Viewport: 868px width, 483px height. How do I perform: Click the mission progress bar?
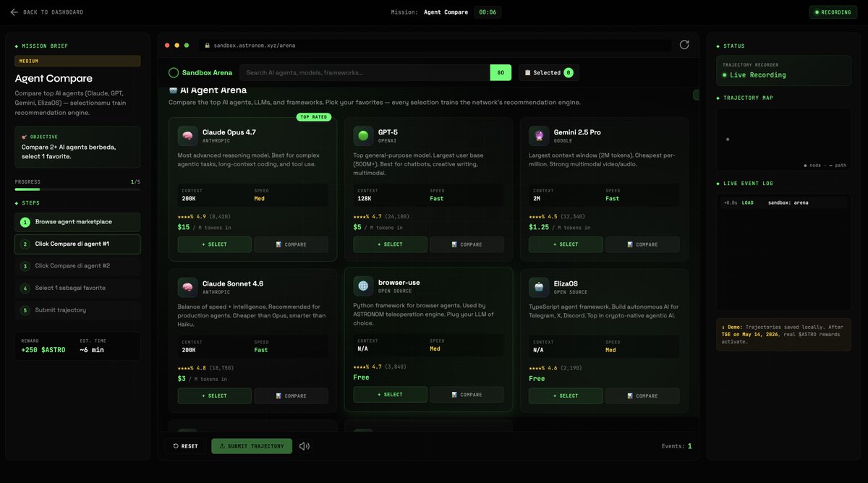[77, 189]
